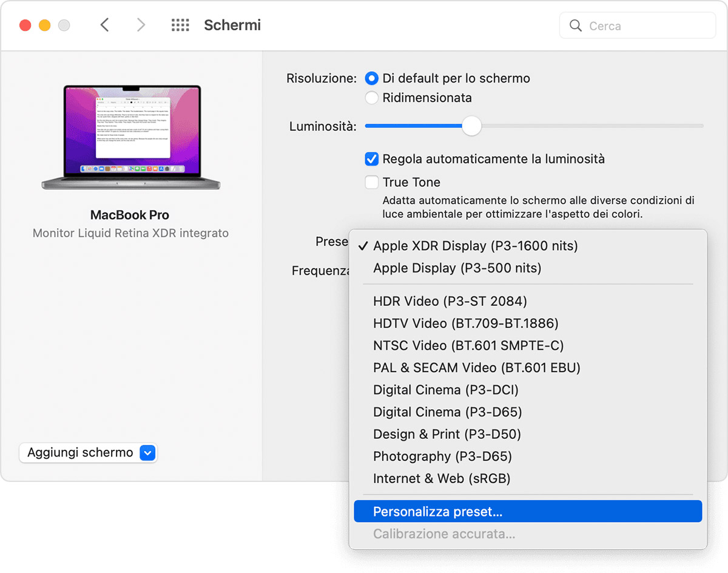Select the 'Ridimensionata' resolution option
The image size is (728, 573).
pyautogui.click(x=371, y=98)
